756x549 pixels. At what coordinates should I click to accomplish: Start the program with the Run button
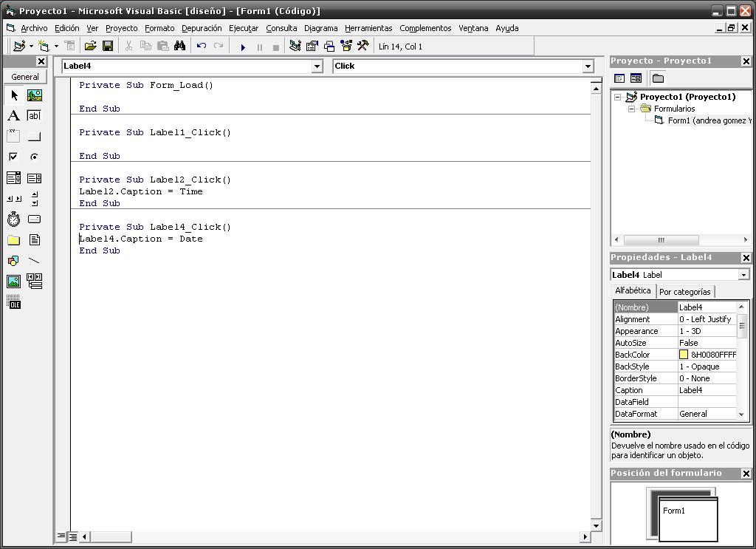(244, 45)
